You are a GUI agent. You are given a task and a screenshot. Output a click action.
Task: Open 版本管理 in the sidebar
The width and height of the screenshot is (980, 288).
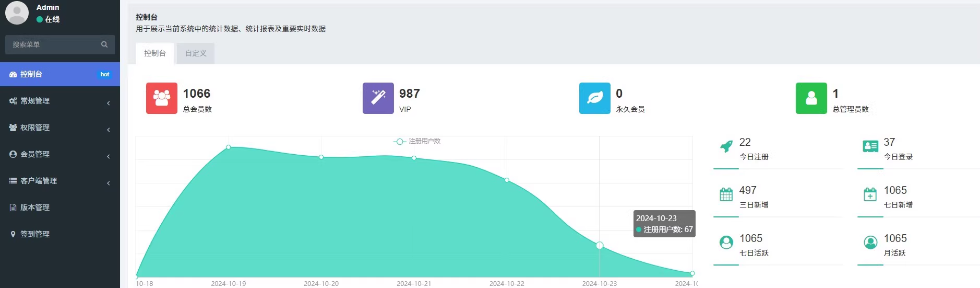tap(35, 208)
